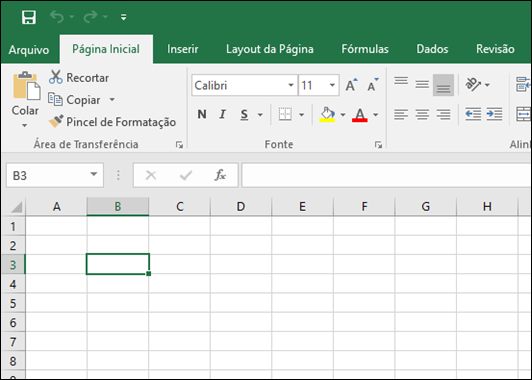Select column D header
Screen dimensions: 532x380
(x=241, y=206)
